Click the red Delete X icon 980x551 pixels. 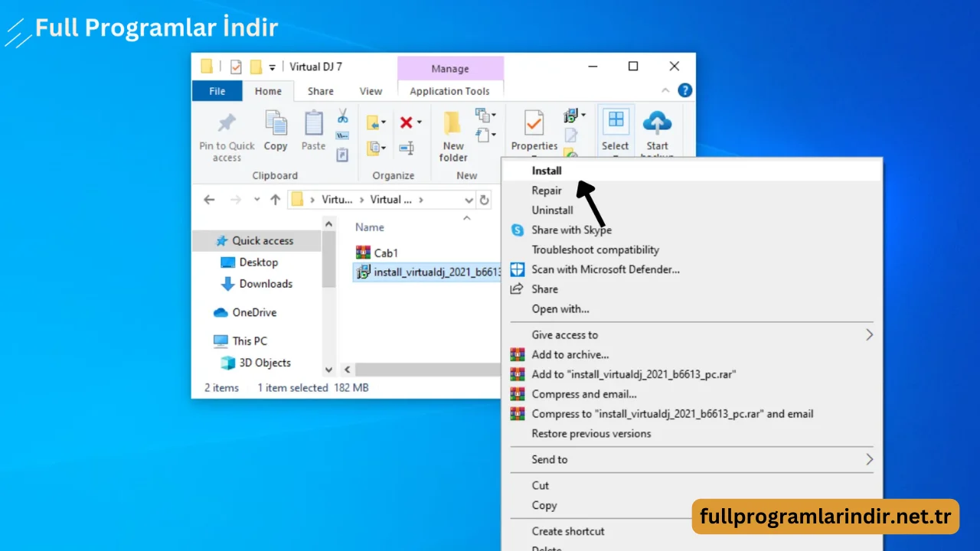[406, 122]
